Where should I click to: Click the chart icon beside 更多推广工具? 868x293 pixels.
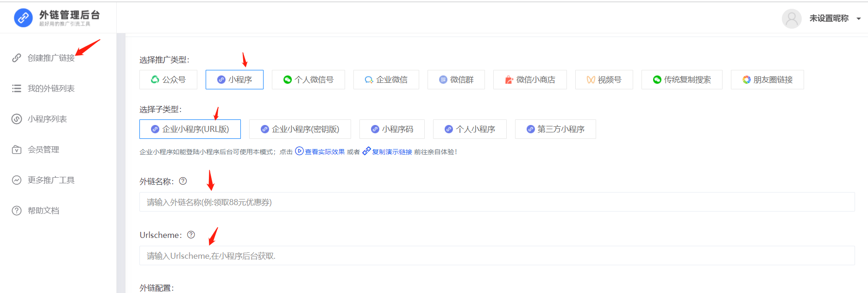pos(17,180)
